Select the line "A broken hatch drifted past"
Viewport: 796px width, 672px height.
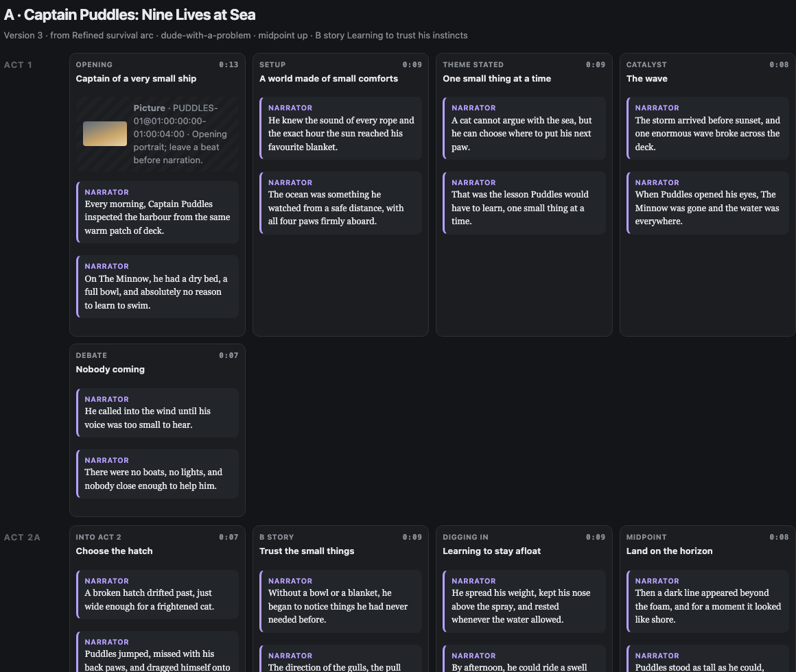point(157,594)
